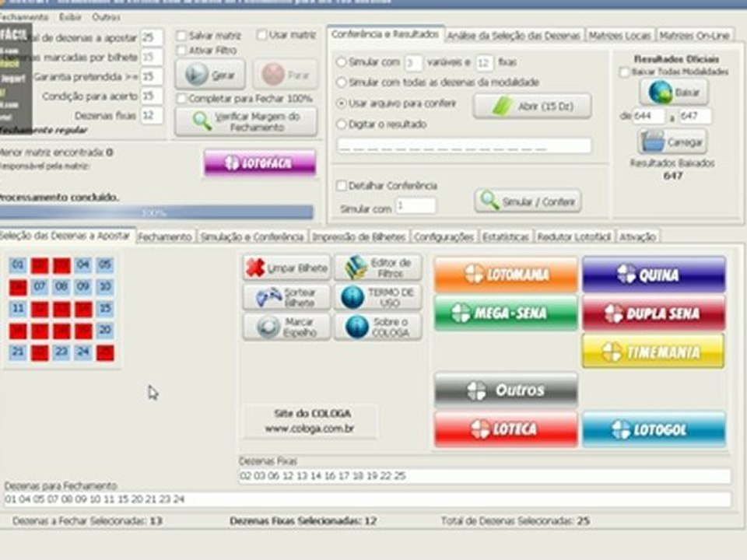The image size is (747, 560).
Task: Click the Simular / Conferir magnifier button
Action: coord(528,201)
